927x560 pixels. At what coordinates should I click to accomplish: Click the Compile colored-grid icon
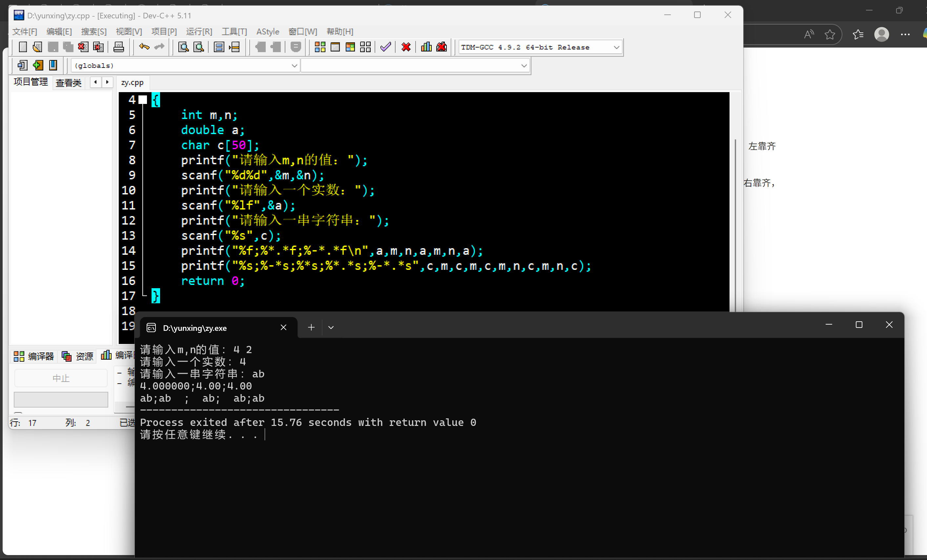[320, 47]
